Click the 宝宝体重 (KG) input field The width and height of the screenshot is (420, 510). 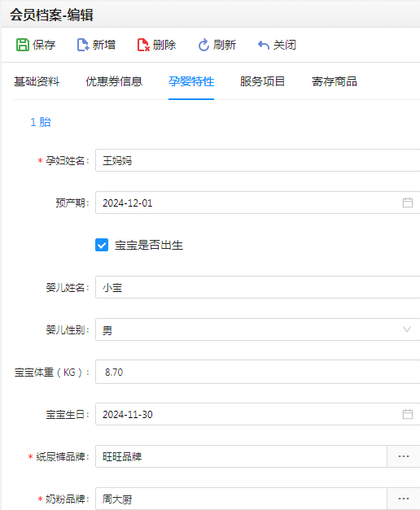pos(257,372)
